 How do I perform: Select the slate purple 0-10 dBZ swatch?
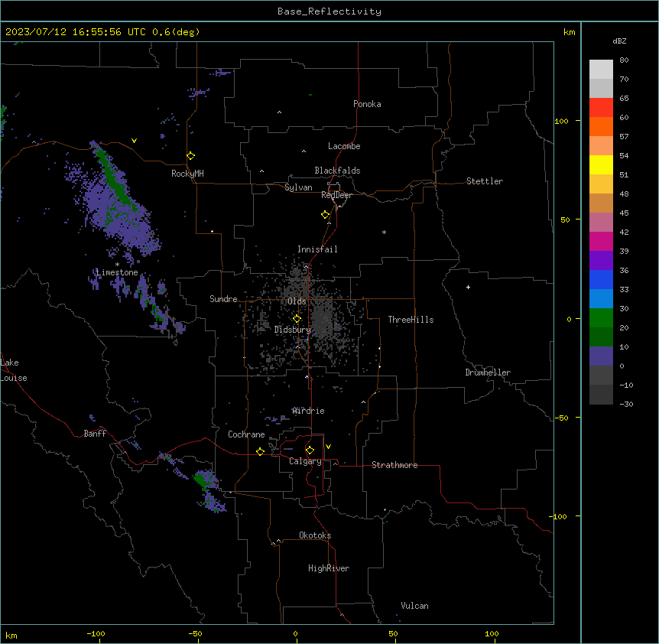pos(601,356)
